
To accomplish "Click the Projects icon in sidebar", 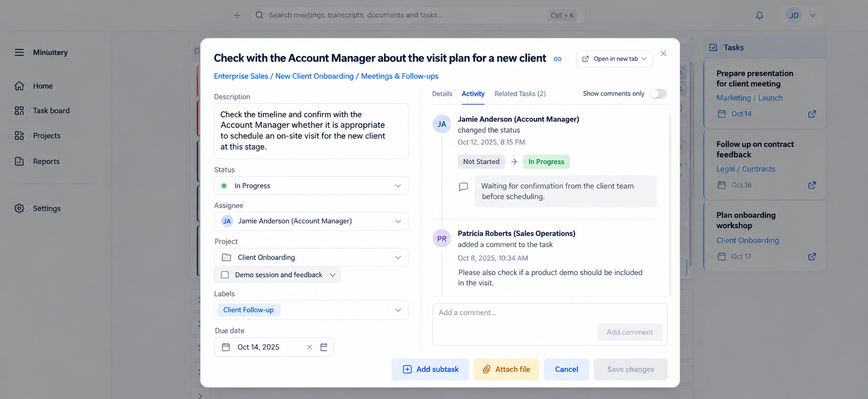I will coord(19,136).
